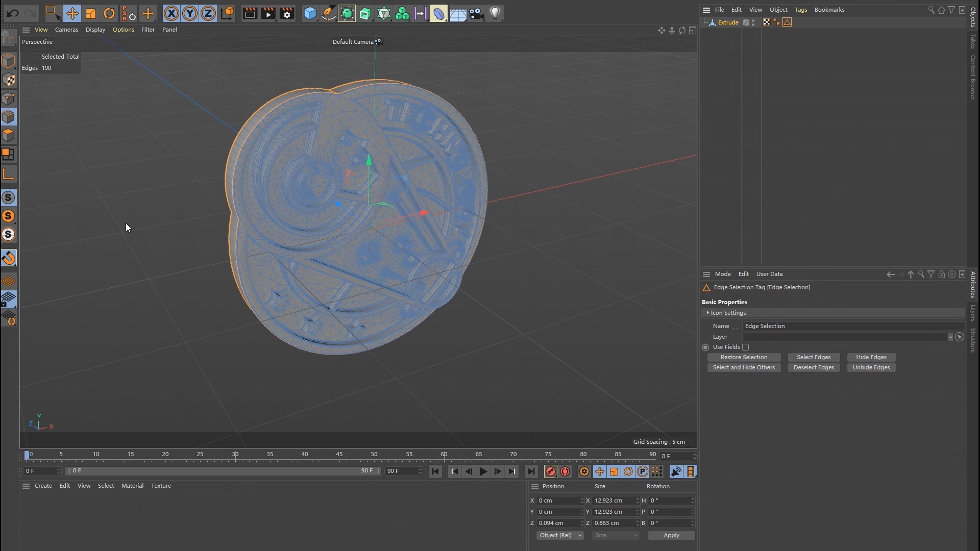Open the Cameras menu

(x=66, y=30)
